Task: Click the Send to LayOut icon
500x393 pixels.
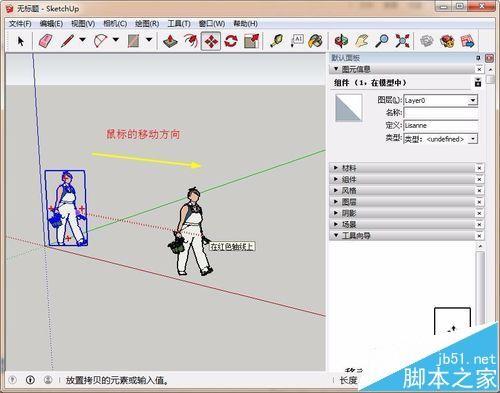Action: [467, 41]
